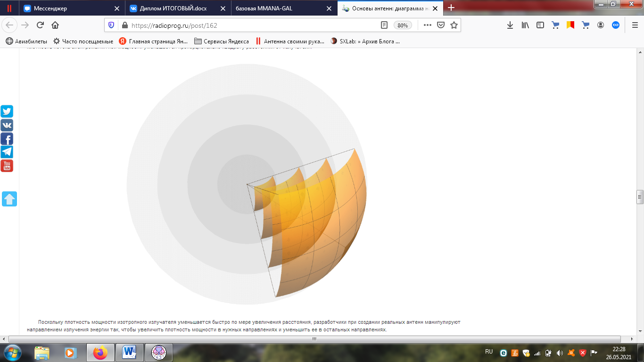This screenshot has height=362, width=644.
Task: Click the isotropic radiator sphere diagram
Action: tap(247, 184)
